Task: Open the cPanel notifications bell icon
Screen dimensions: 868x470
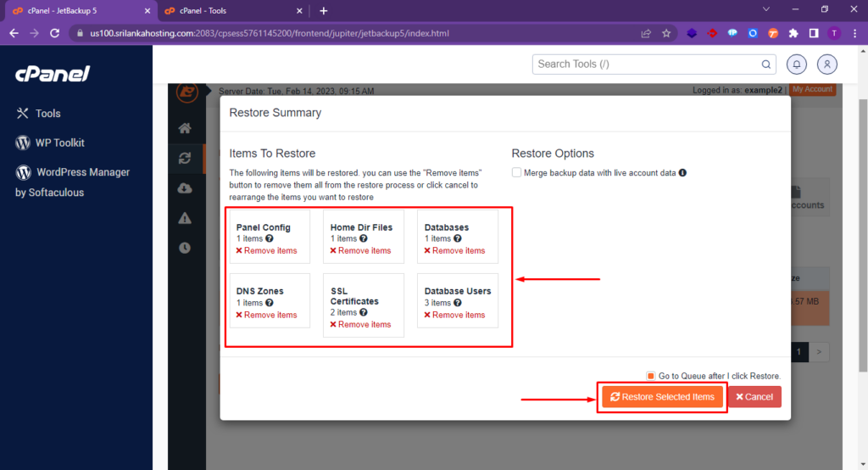Action: [797, 64]
